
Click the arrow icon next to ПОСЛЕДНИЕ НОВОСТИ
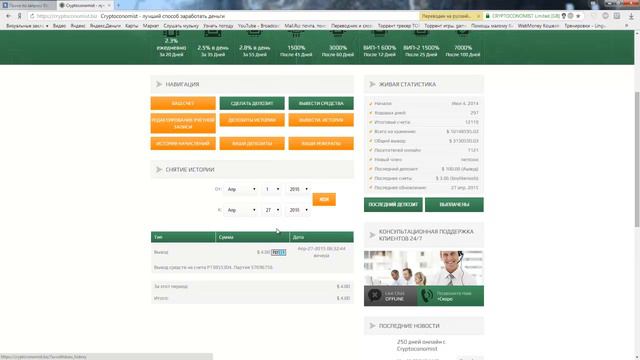[372, 326]
